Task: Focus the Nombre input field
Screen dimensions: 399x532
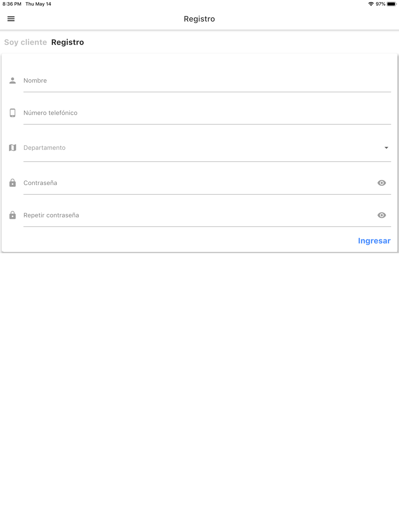Action: point(207,81)
